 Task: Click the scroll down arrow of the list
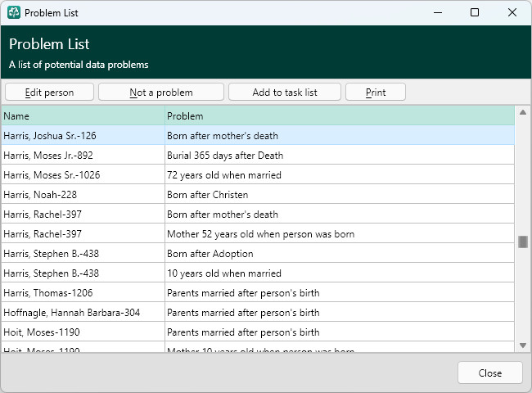(x=523, y=346)
